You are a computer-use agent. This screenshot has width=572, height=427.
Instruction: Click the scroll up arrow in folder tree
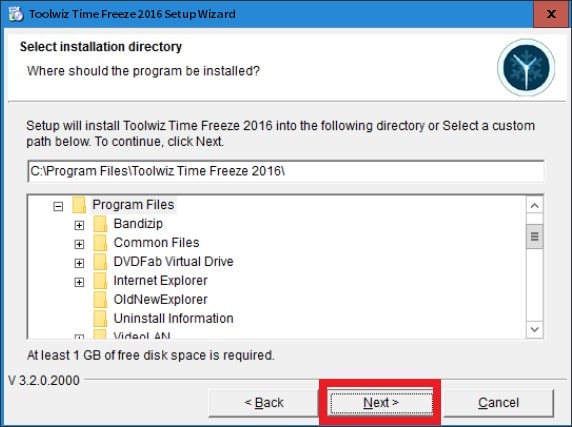[x=535, y=205]
